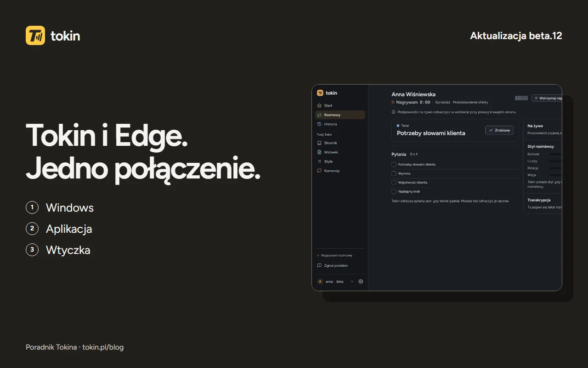Mark the Następny krok checkbox

tap(394, 191)
